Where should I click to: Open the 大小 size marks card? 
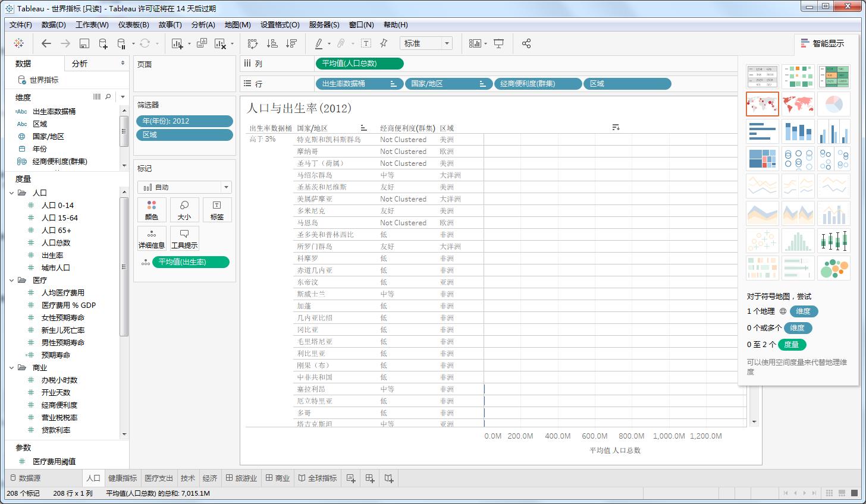(x=184, y=210)
